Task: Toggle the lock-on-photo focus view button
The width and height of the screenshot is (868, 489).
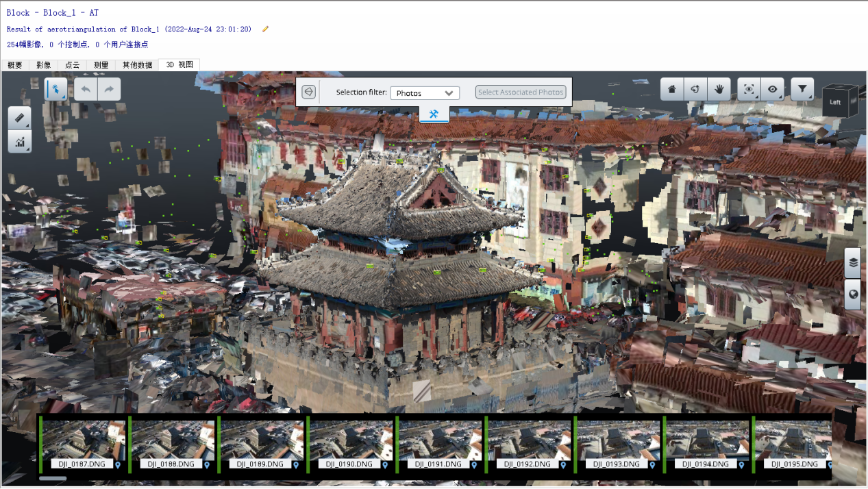Action: 749,89
